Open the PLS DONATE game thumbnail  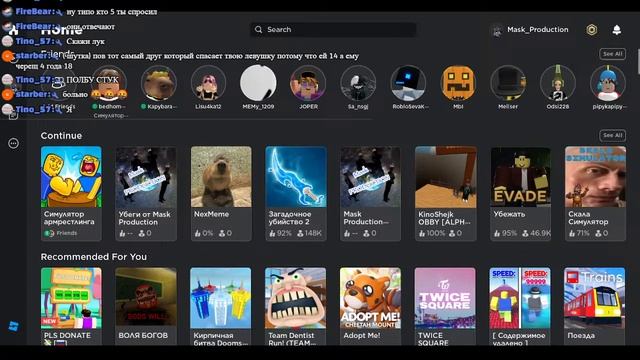71,298
